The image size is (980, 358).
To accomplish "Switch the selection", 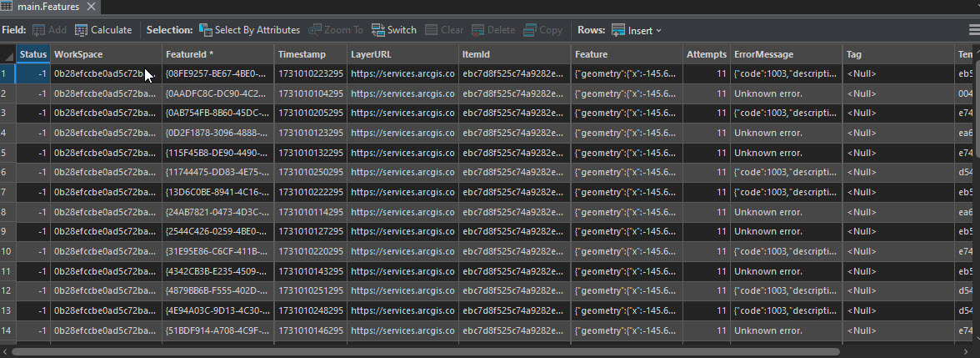I will coord(393,30).
